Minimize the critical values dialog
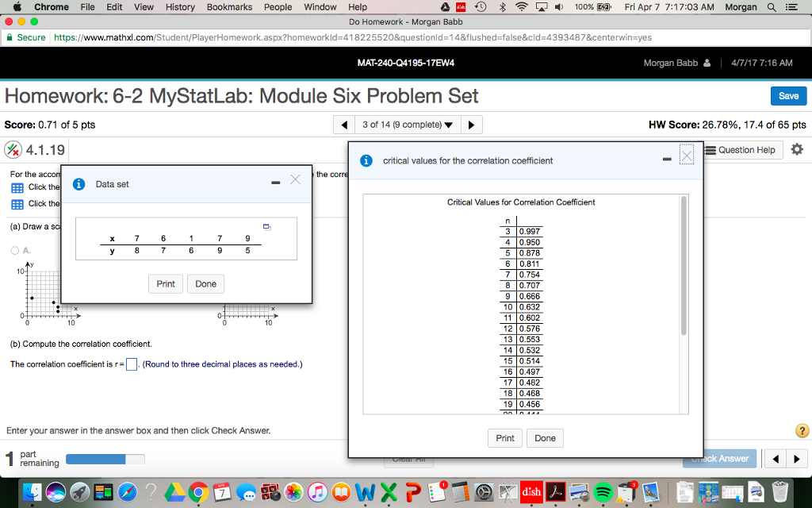Image resolution: width=812 pixels, height=508 pixels. 668,159
